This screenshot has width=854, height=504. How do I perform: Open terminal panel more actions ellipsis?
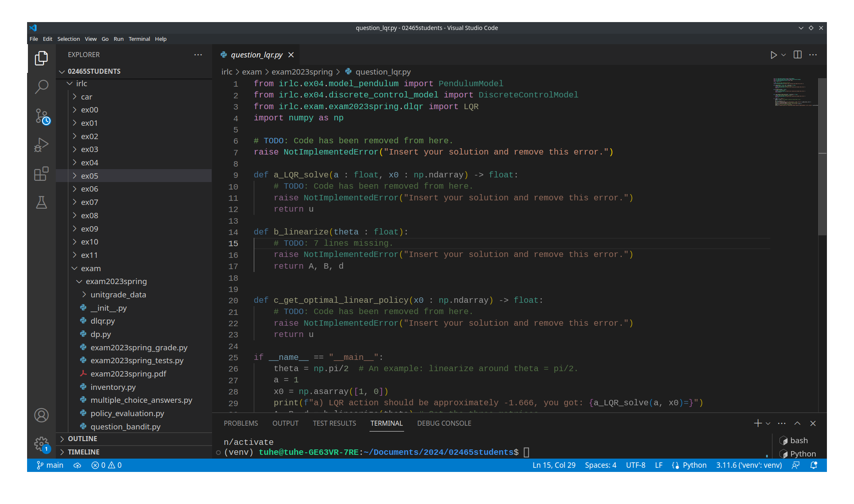tap(782, 424)
